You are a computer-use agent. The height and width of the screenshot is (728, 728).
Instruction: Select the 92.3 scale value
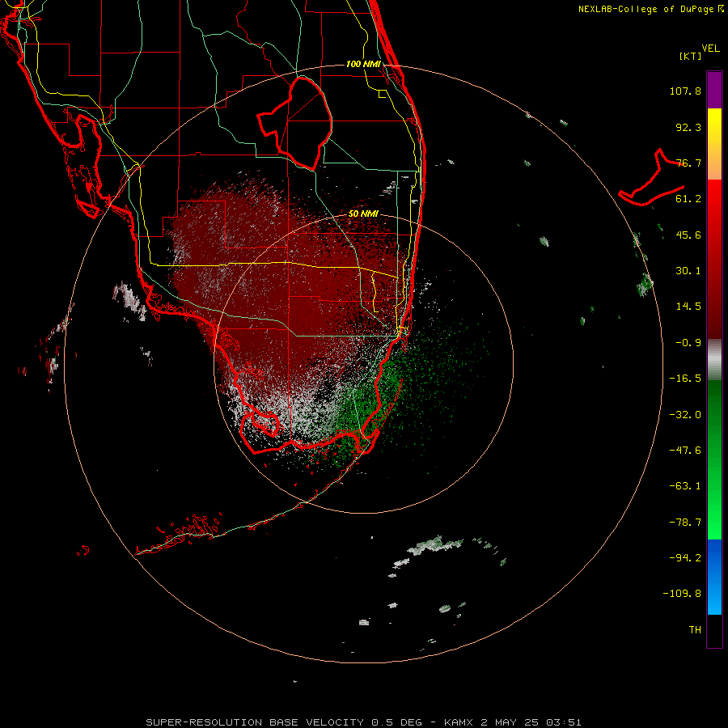(688, 127)
